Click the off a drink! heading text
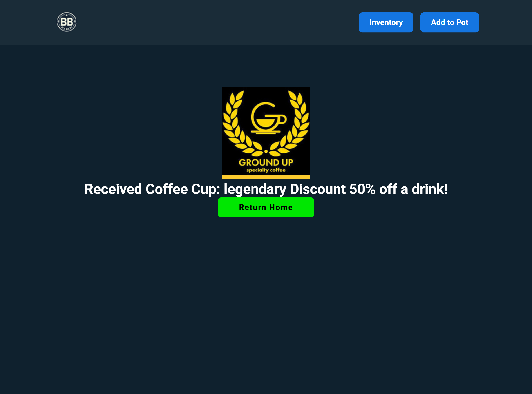Image resolution: width=532 pixels, height=394 pixels. pos(413,189)
